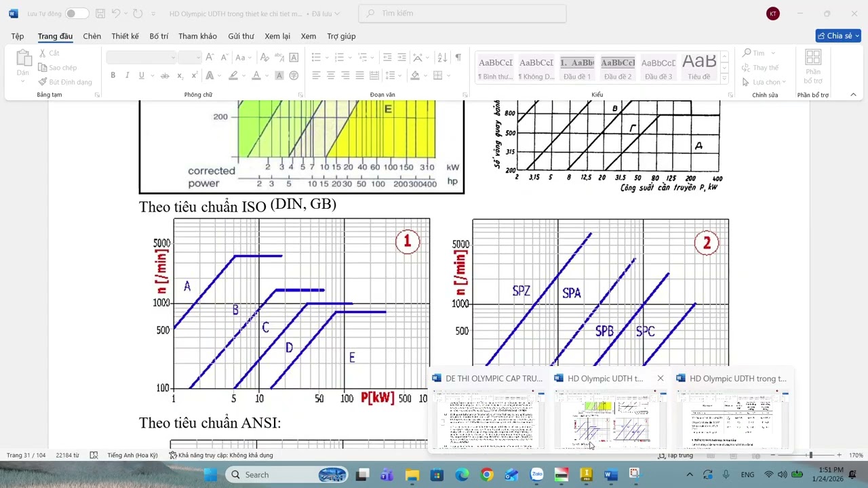Toggle Lưu Tự động autosave switch
This screenshot has width=868, height=488.
(76, 14)
